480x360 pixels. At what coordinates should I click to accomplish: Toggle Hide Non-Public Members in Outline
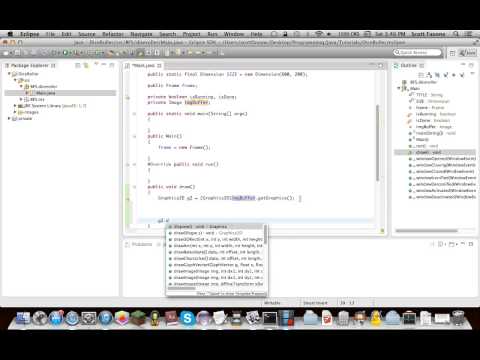[454, 75]
